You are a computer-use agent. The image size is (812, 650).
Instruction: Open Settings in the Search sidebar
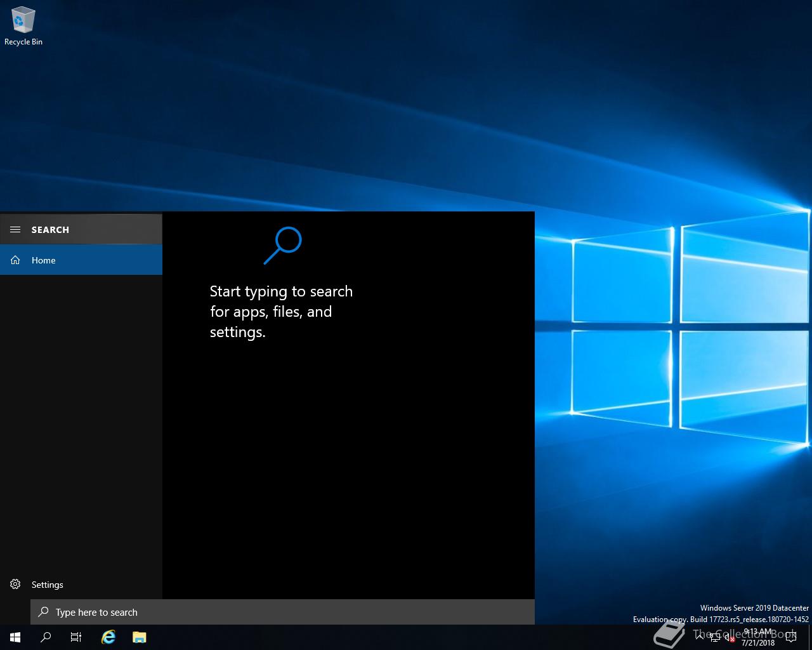(81, 585)
